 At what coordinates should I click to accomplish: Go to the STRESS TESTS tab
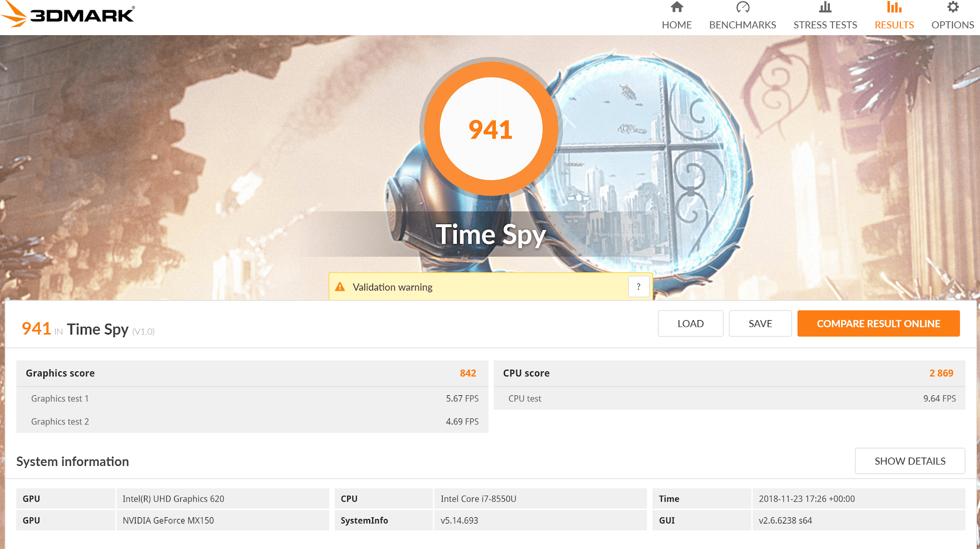[825, 25]
